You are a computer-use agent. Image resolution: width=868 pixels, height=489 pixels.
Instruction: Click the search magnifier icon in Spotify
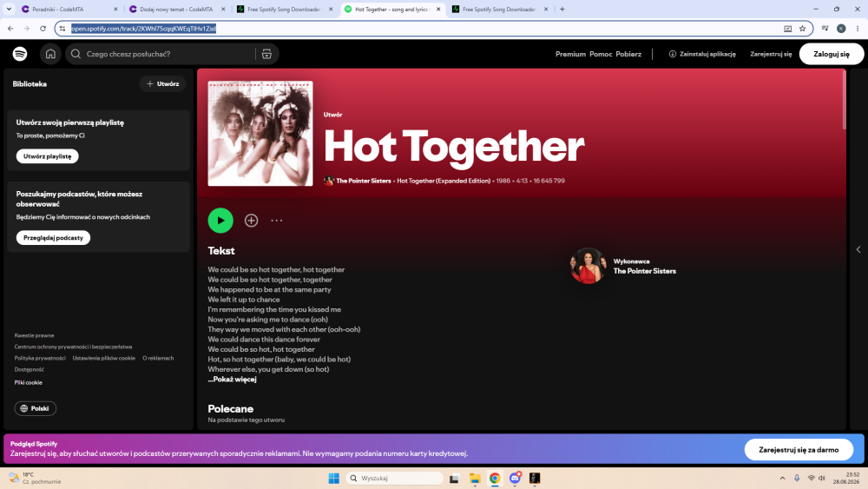[76, 54]
